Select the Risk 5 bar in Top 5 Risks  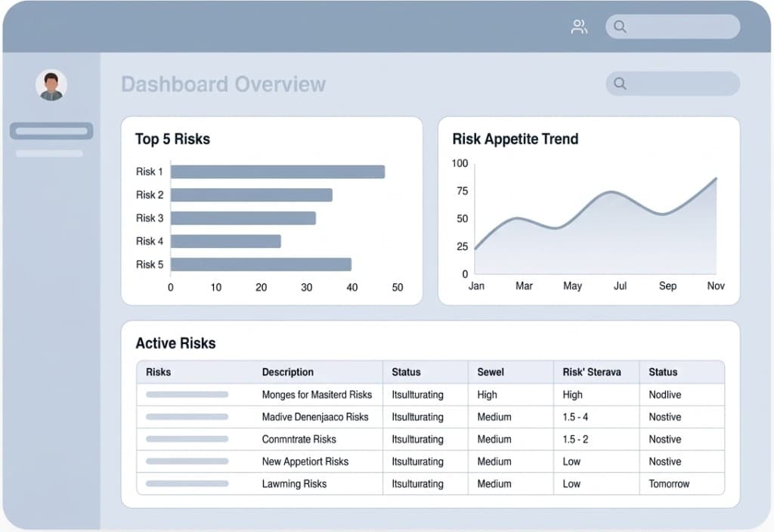click(x=261, y=264)
